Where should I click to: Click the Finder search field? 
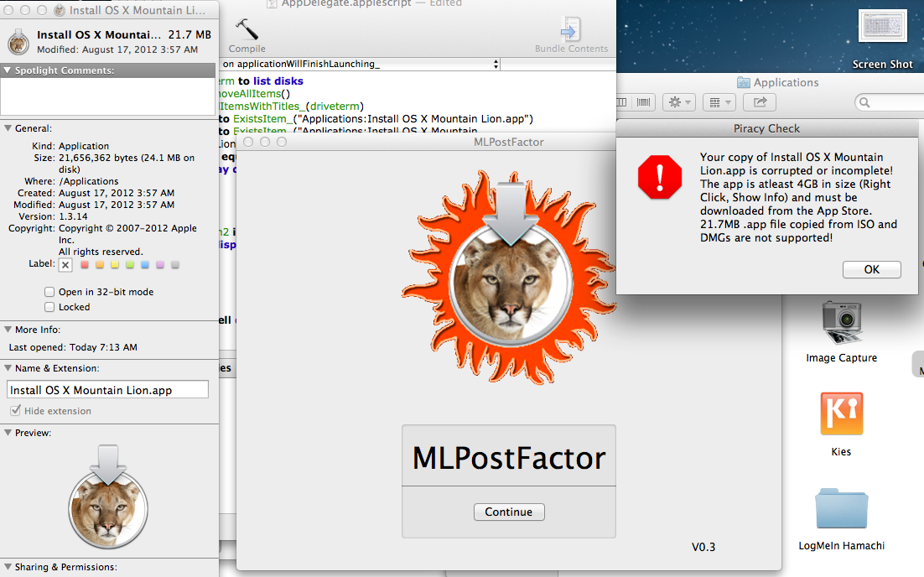pyautogui.click(x=890, y=102)
